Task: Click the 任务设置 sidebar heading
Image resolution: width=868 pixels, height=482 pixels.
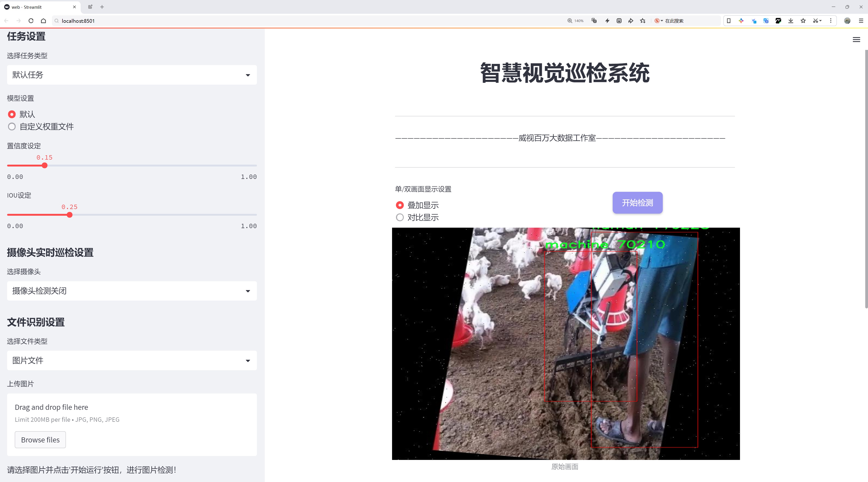Action: click(x=26, y=36)
